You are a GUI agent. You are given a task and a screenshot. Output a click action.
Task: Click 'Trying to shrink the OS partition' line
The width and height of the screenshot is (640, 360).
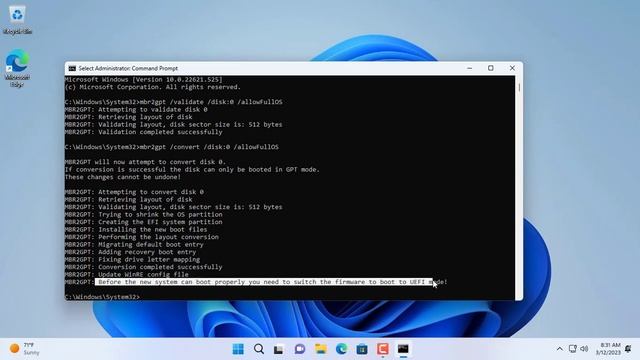click(x=144, y=214)
